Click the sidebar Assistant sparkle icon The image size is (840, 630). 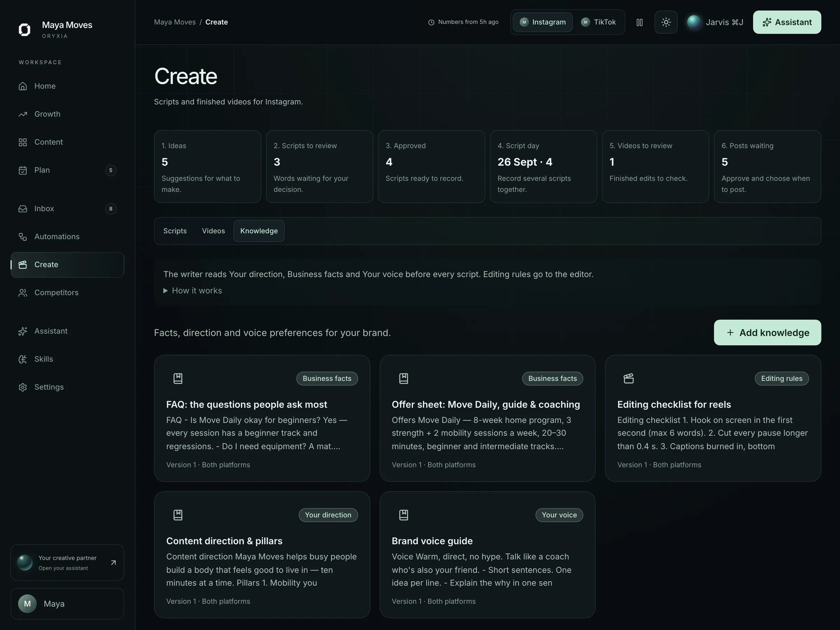(x=23, y=331)
